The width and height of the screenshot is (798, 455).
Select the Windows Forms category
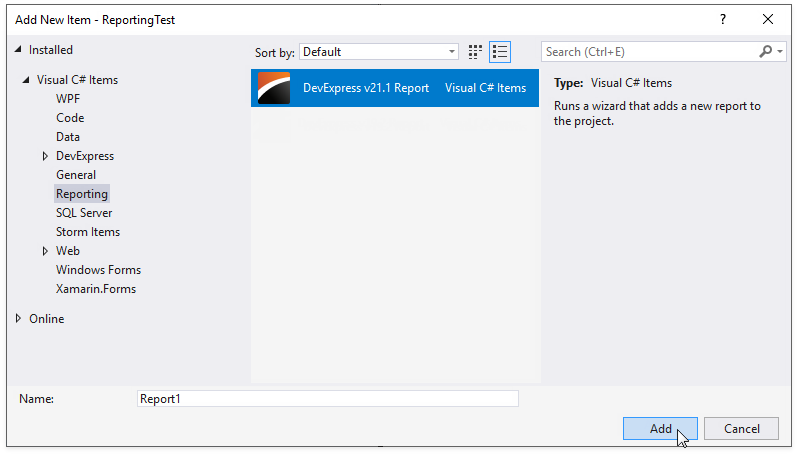pos(98,270)
